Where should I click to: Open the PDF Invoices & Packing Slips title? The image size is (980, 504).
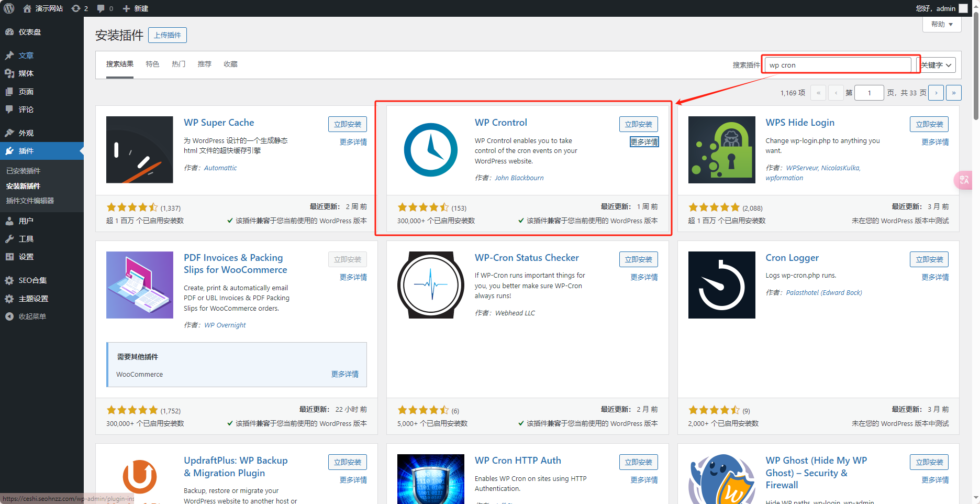pos(236,264)
